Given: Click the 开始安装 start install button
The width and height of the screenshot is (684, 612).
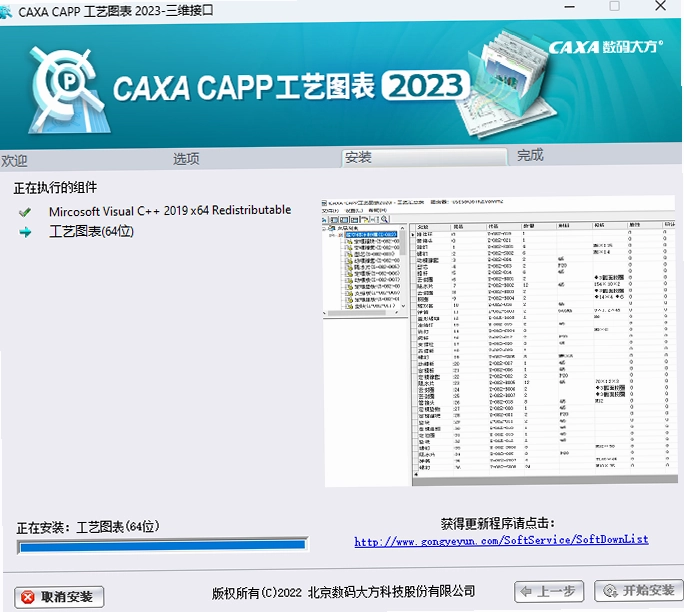Looking at the screenshot, I should click(x=639, y=591).
